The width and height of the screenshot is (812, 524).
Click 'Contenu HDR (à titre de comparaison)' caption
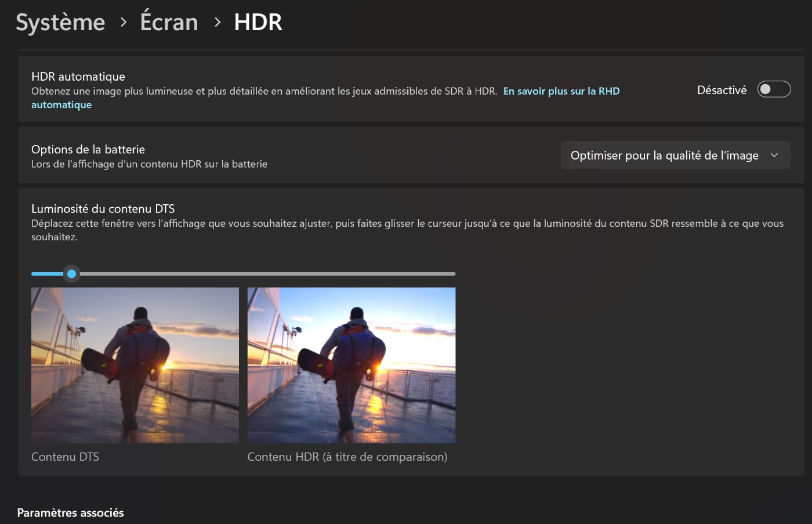coord(347,457)
